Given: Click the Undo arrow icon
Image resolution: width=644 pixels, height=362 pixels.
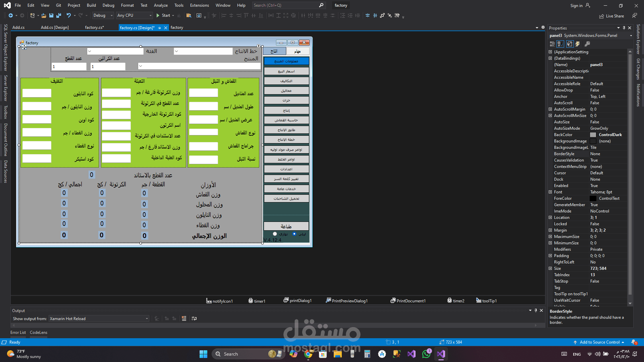Looking at the screenshot, I should tap(68, 15).
